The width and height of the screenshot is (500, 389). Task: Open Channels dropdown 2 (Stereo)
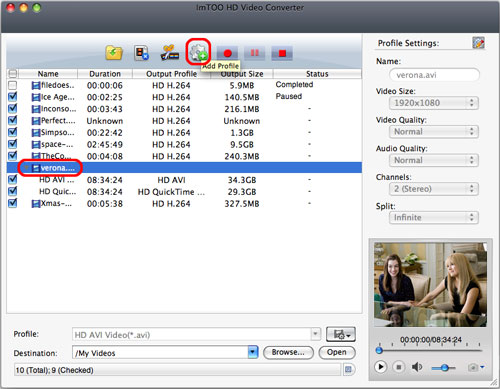[434, 189]
